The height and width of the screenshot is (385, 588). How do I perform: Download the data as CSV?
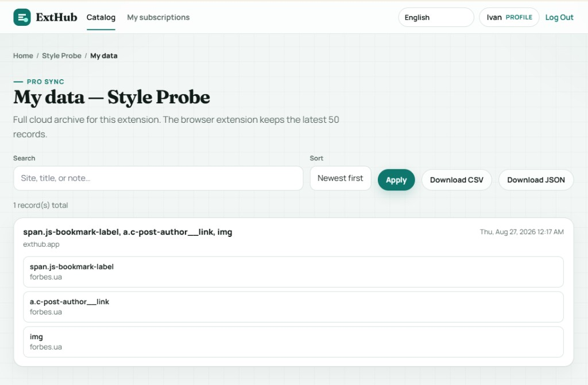point(457,180)
